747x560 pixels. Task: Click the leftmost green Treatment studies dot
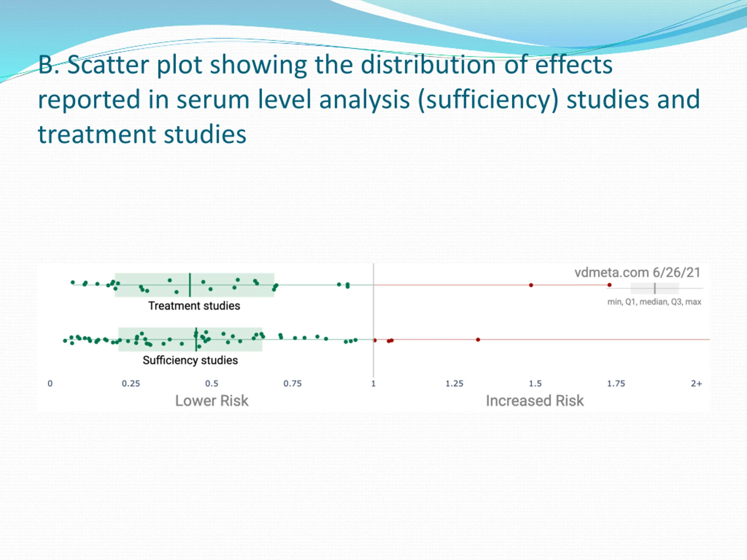tap(73, 282)
